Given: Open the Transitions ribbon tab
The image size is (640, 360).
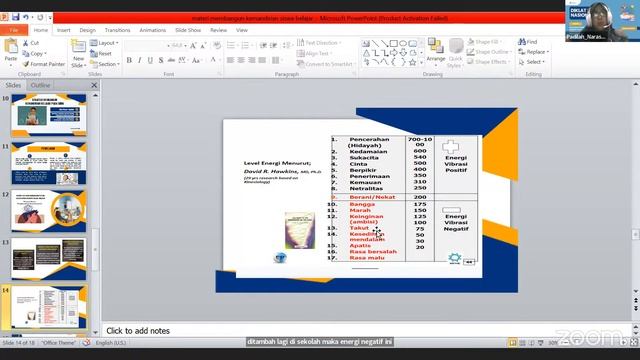Looking at the screenshot, I should pos(118,30).
